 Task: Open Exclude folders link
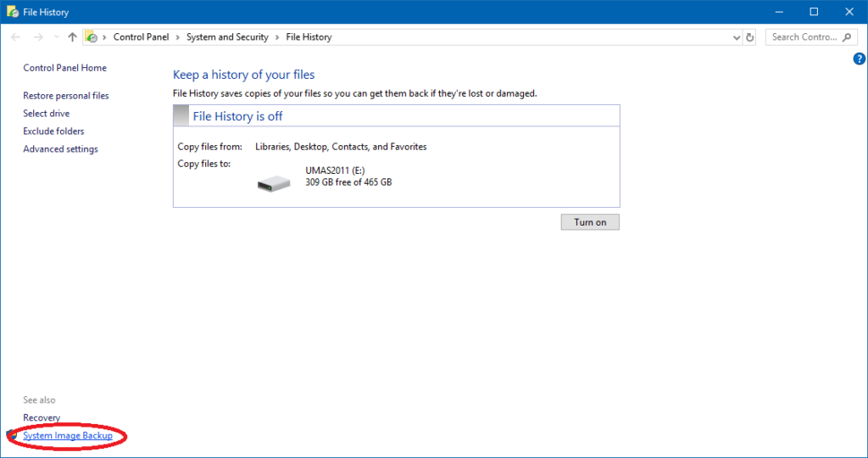53,131
